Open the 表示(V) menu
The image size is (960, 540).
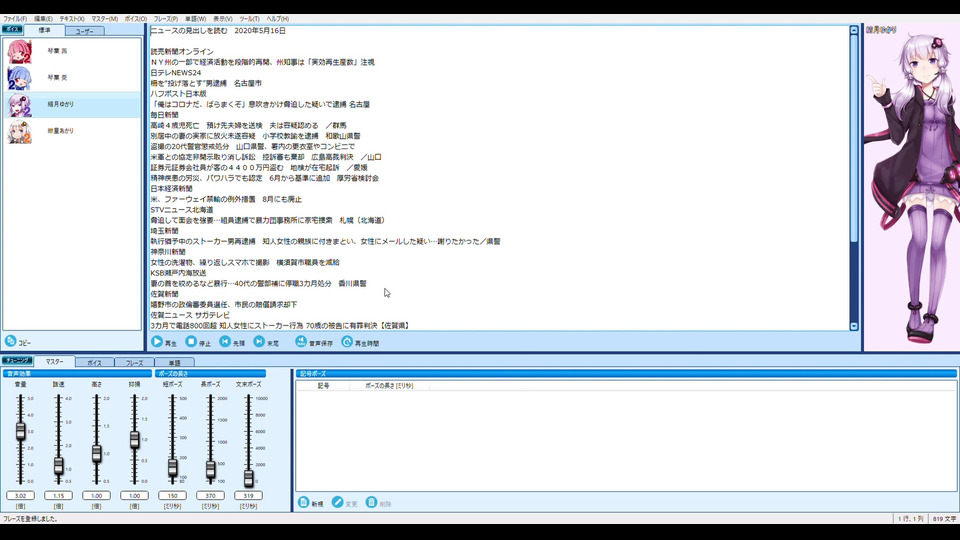click(x=222, y=19)
